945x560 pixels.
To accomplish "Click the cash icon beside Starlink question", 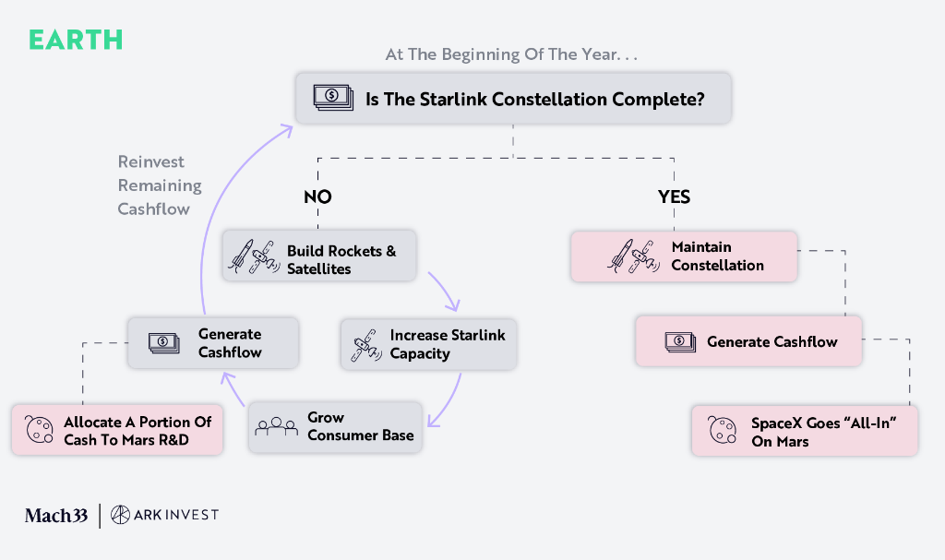I will 331,99.
